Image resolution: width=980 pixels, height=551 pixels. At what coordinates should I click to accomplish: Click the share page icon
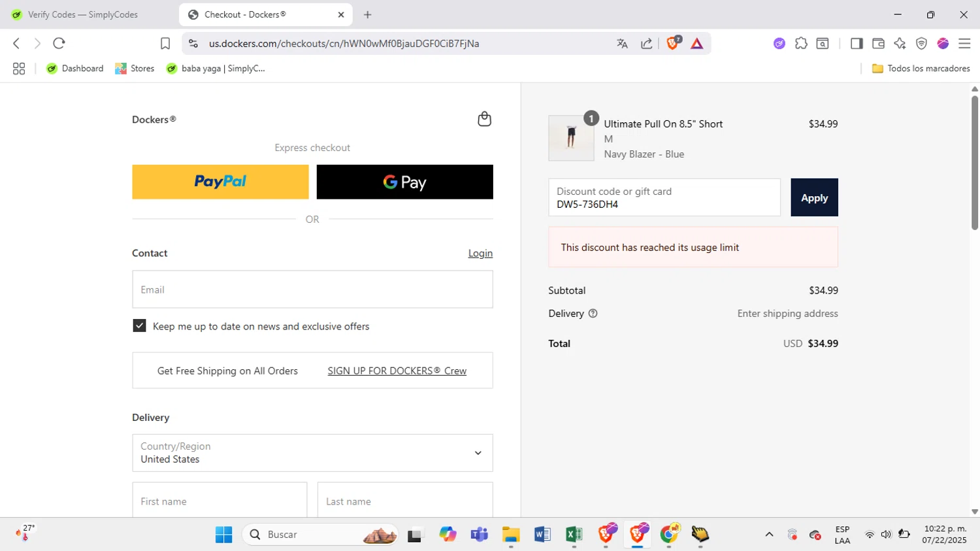click(647, 43)
